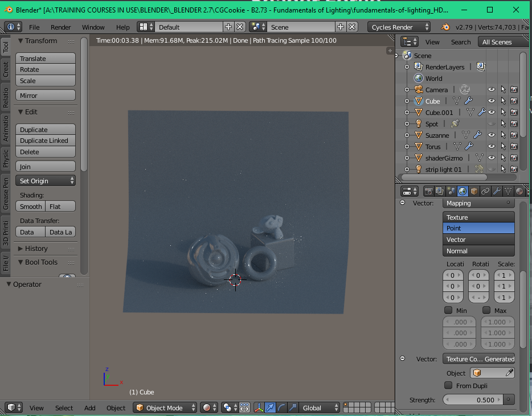The width and height of the screenshot is (532, 416).
Task: Open the Cycles Render engine dropdown
Action: (x=399, y=26)
